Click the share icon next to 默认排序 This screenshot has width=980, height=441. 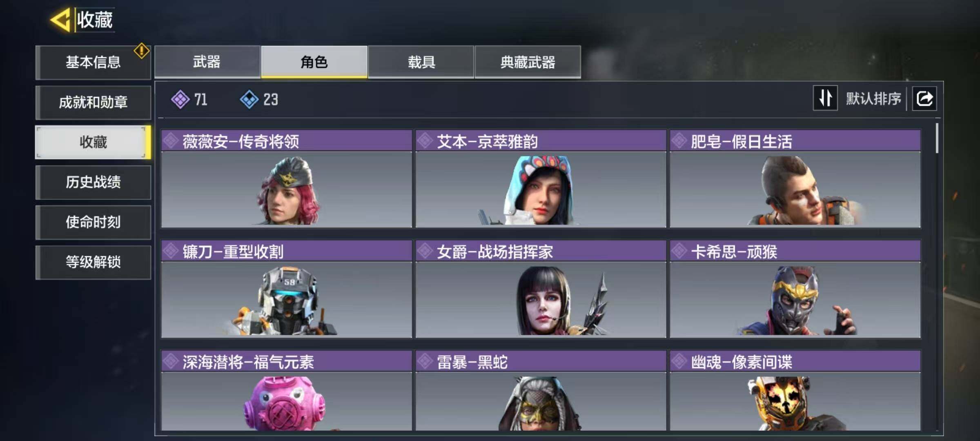click(924, 98)
